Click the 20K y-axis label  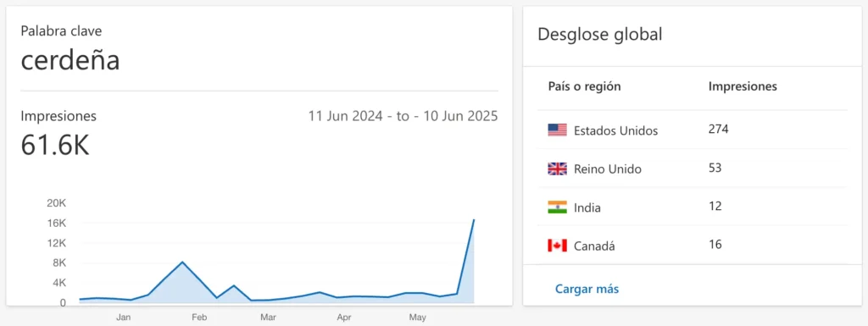point(56,203)
